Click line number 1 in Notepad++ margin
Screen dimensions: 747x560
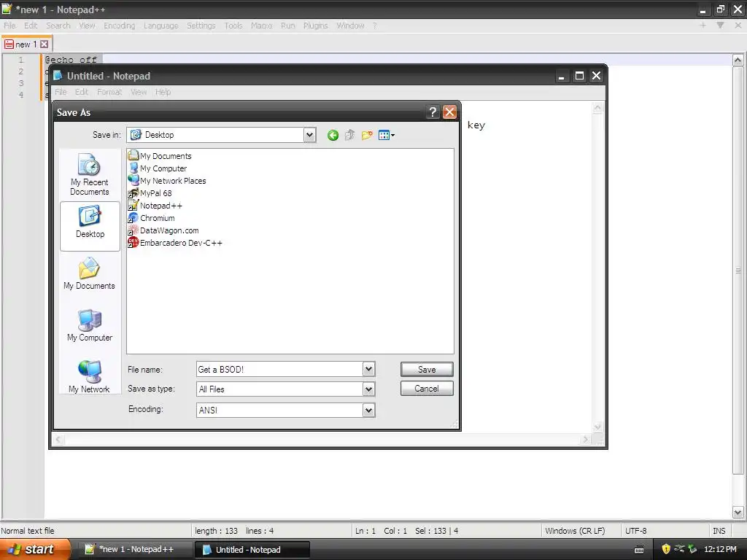click(21, 60)
